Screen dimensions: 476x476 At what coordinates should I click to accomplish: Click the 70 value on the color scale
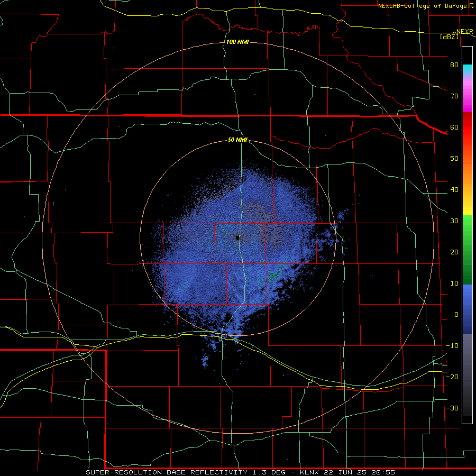point(454,96)
